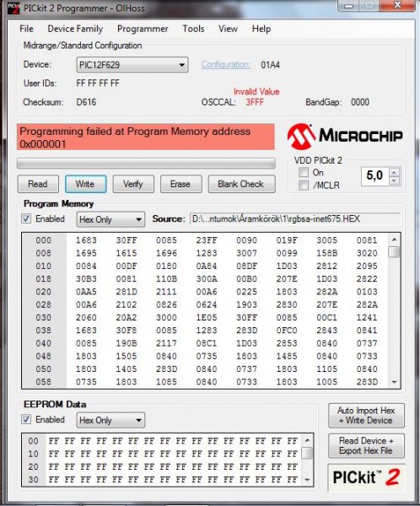Screen dimensions: 420x506
Task: Click memory cell 1105 in row 050
Action: 326,369
